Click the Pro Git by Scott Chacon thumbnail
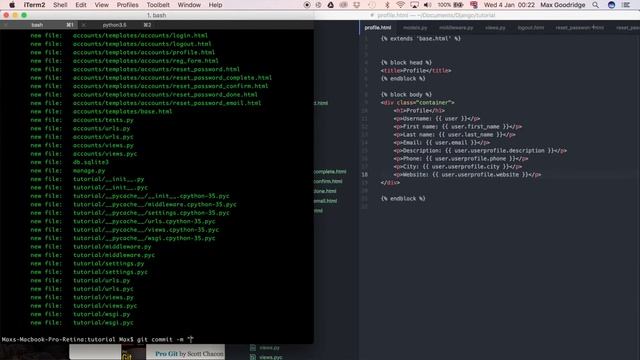 coord(185,353)
